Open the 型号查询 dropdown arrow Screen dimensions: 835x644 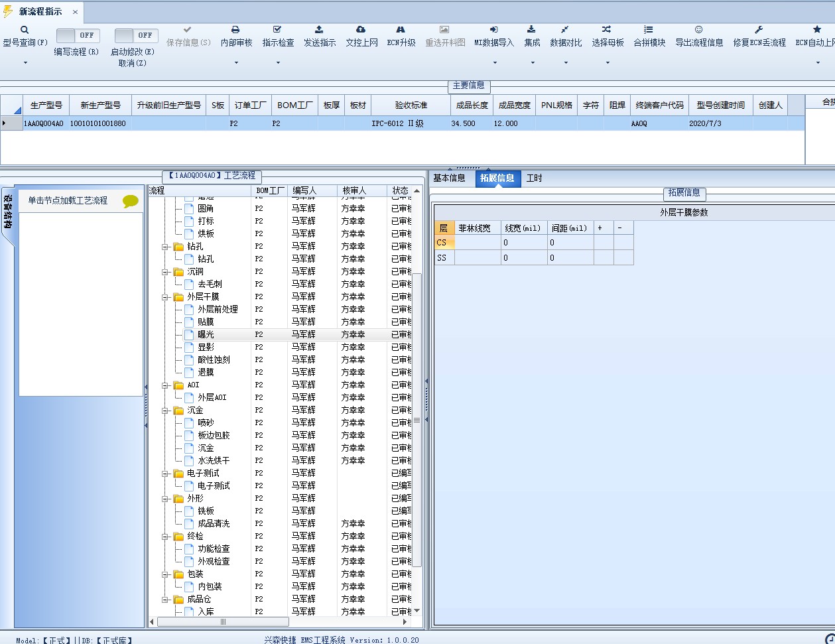coord(25,63)
